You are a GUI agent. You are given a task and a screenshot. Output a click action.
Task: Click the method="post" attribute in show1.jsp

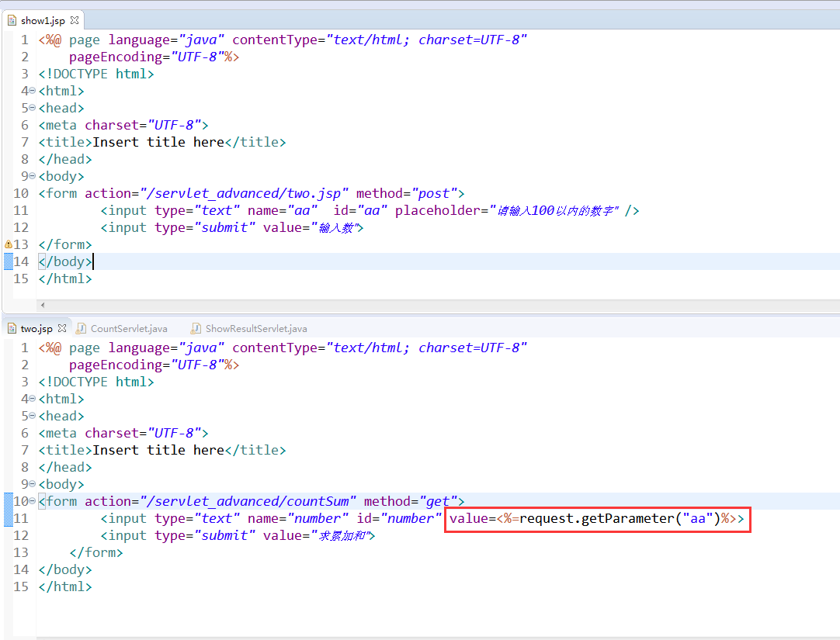[x=407, y=193]
